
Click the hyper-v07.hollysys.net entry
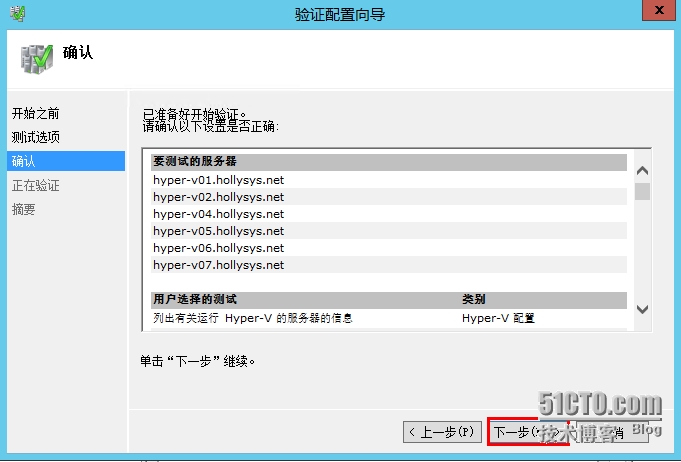pyautogui.click(x=218, y=265)
